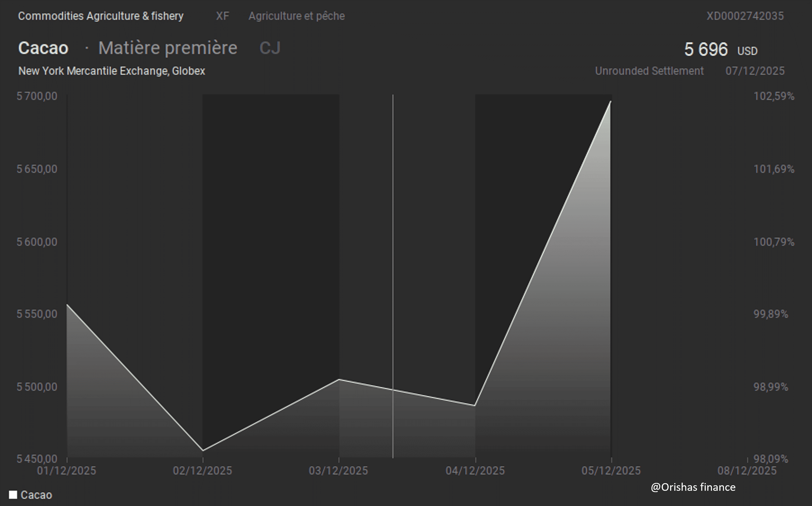Click the 02/12/2025 x-axis date
The width and height of the screenshot is (812, 506).
point(202,471)
